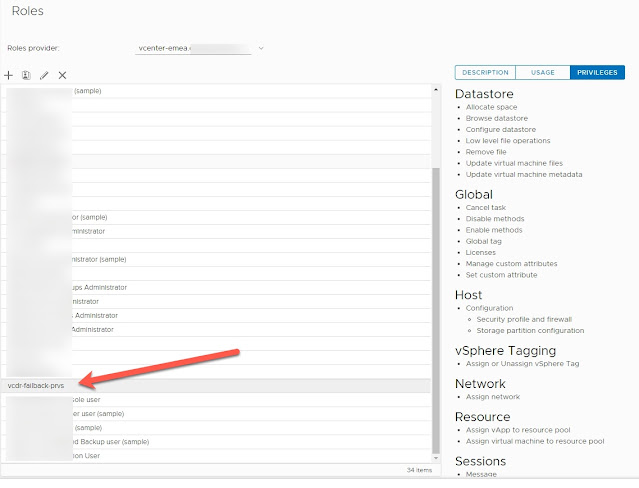Select the role row ending in 'er user (sample)'
Image resolution: width=639 pixels, height=488 pixels.
click(216, 414)
